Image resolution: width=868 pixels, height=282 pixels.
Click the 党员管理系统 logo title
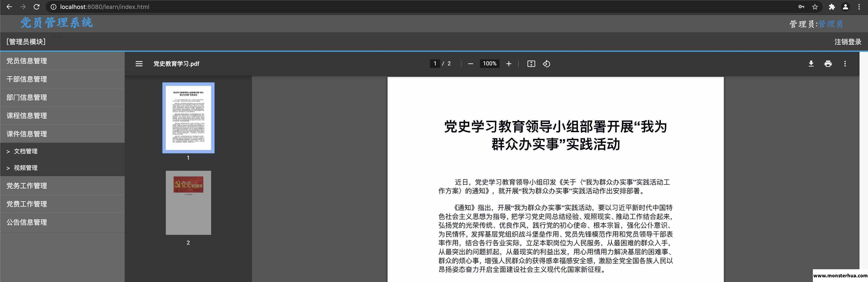point(57,23)
